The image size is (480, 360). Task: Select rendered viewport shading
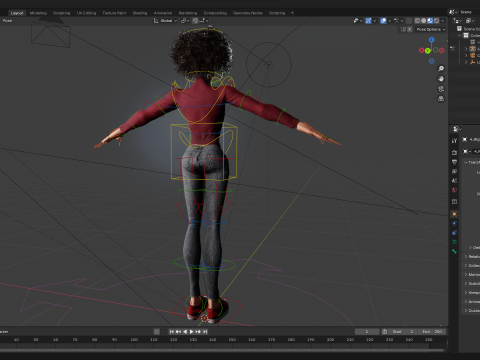(436, 21)
